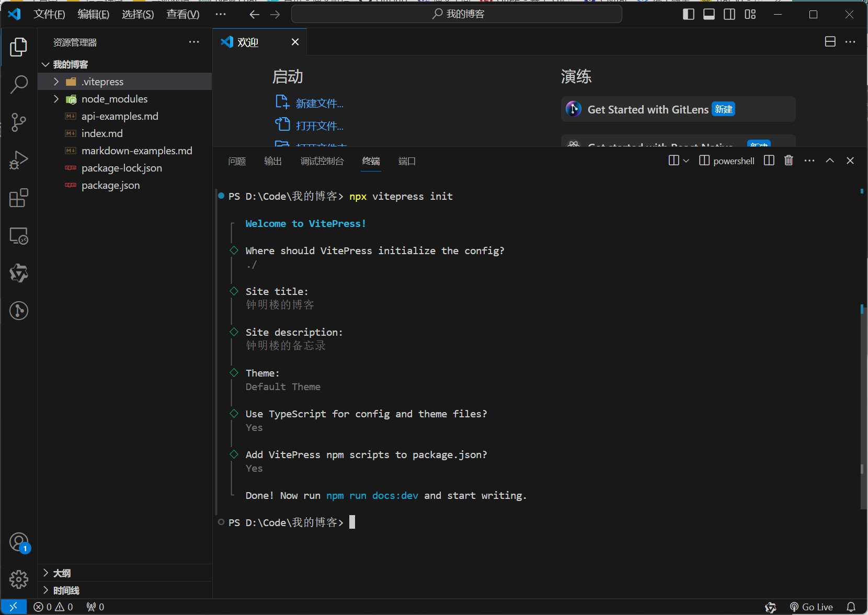Switch to the 输出 output tab

tap(273, 161)
